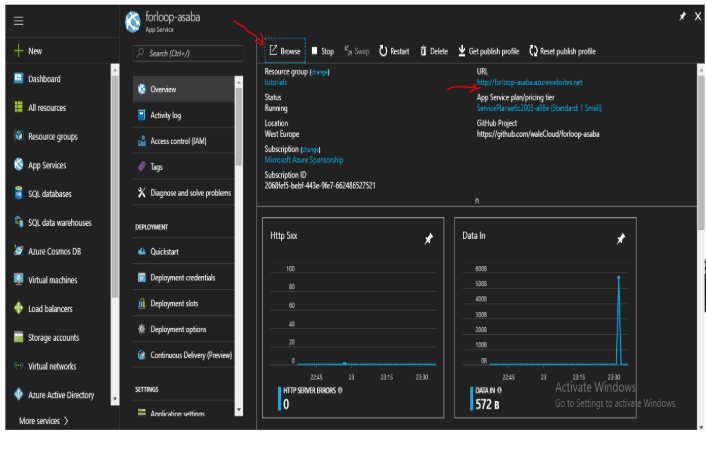Open Microsoft Azure Sponsorship subscription link
Viewport: 706px width, 465px height.
tap(304, 160)
